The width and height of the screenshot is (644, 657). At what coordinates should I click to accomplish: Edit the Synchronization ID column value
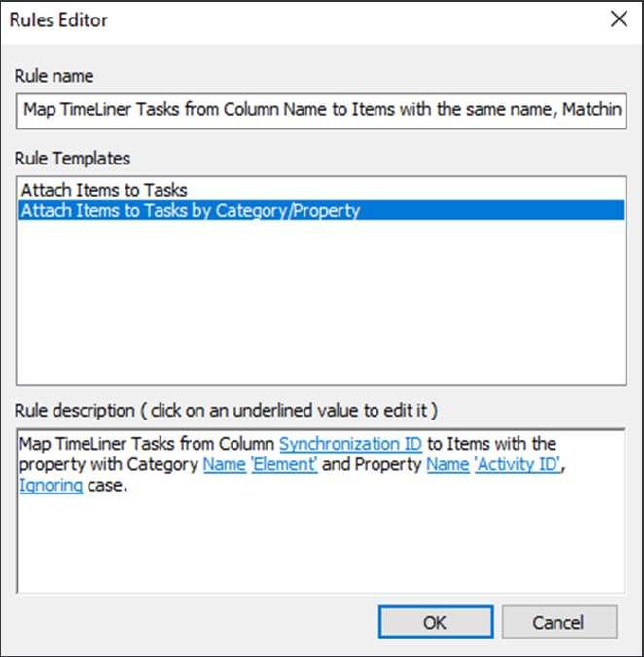click(x=350, y=445)
